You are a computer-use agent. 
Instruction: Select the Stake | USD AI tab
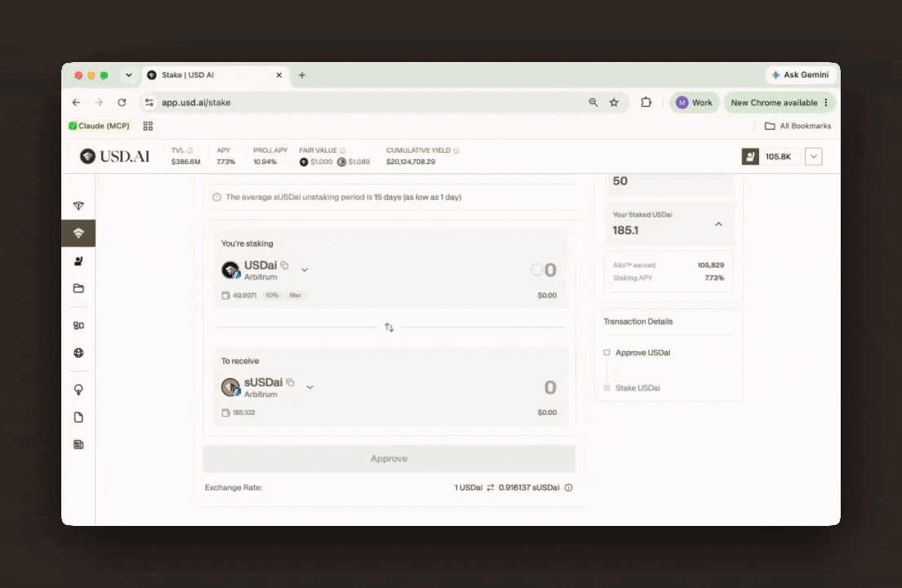tap(215, 75)
